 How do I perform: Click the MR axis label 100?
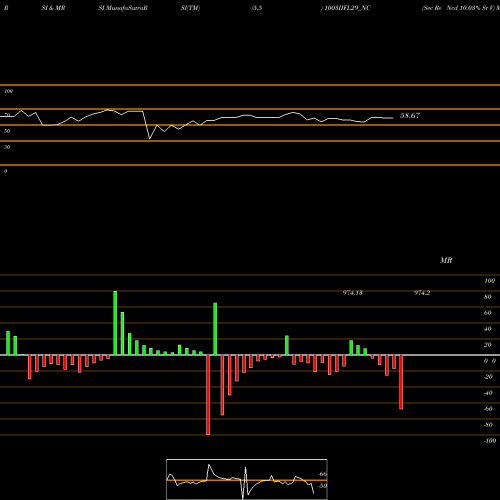click(489, 281)
